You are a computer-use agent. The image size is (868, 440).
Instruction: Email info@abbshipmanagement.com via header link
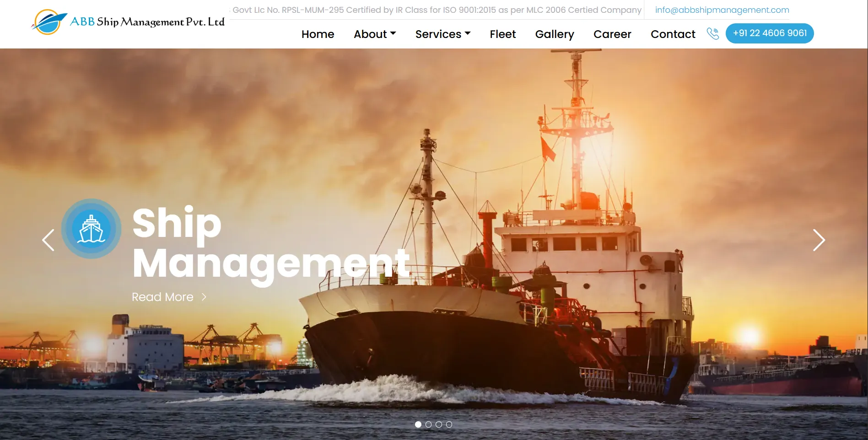point(722,10)
